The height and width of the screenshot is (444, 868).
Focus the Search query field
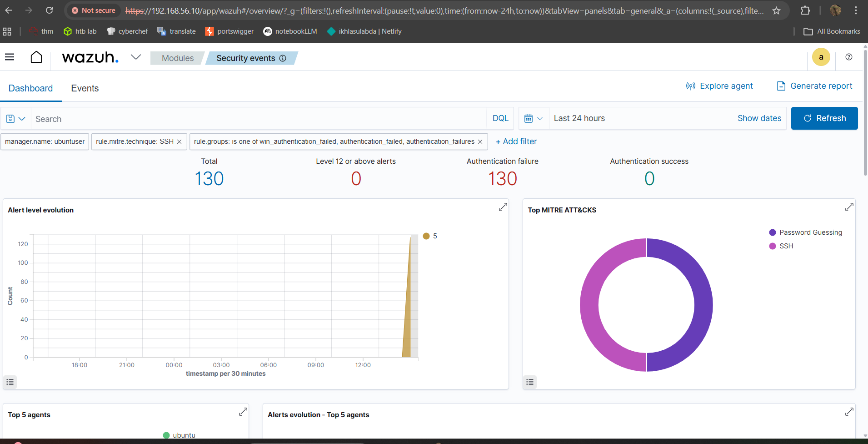[x=259, y=119]
